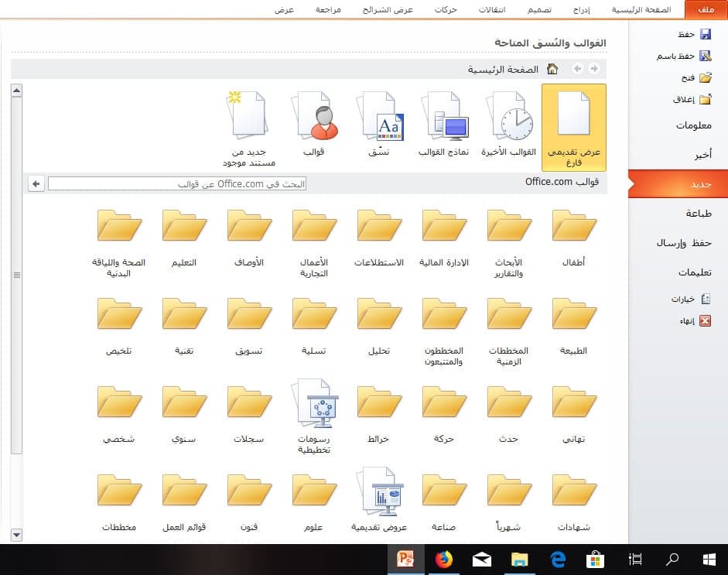Open the فنون folder
The height and width of the screenshot is (575, 728).
coord(249,502)
